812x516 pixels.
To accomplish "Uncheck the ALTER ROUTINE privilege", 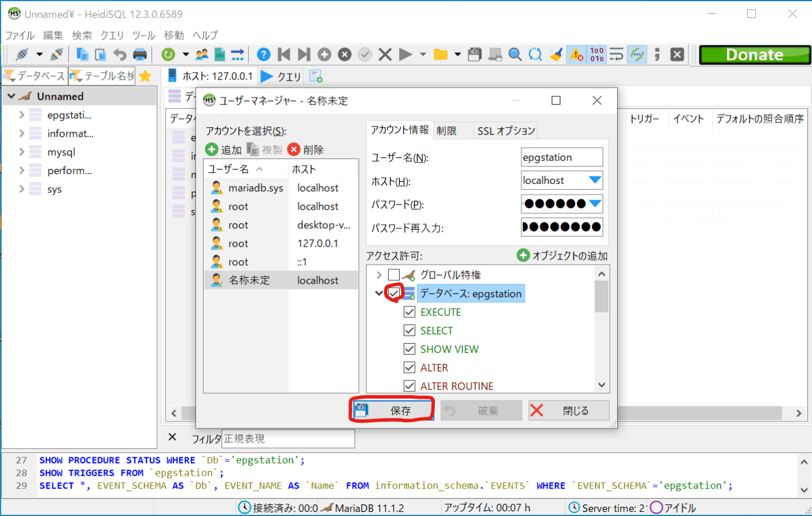I will click(409, 386).
